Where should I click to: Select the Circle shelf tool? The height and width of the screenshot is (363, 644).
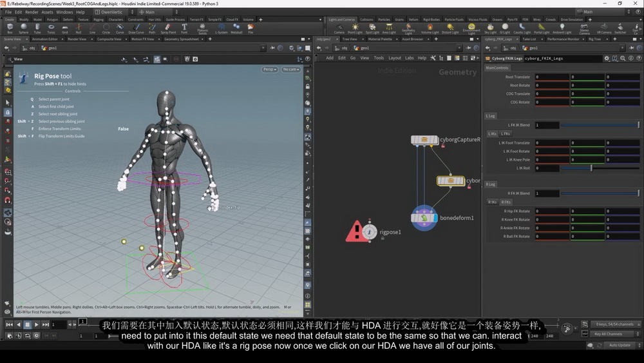click(106, 28)
